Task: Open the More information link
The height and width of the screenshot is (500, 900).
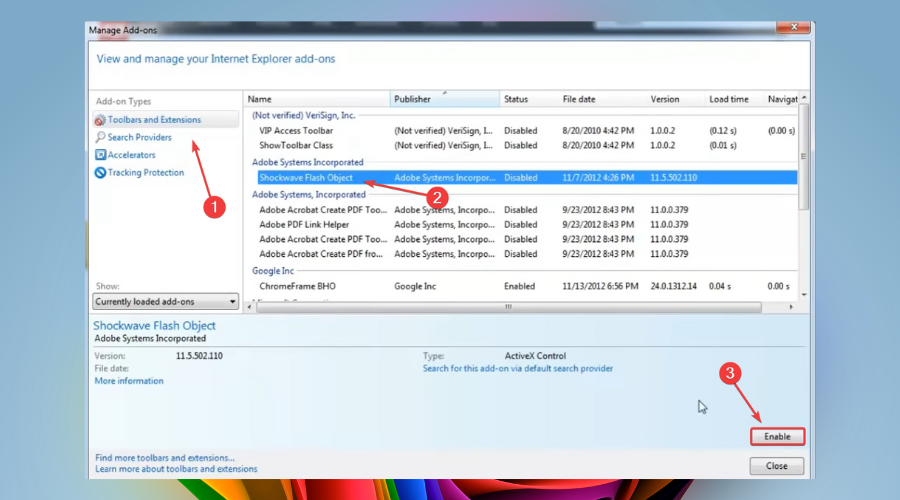Action: pos(129,381)
